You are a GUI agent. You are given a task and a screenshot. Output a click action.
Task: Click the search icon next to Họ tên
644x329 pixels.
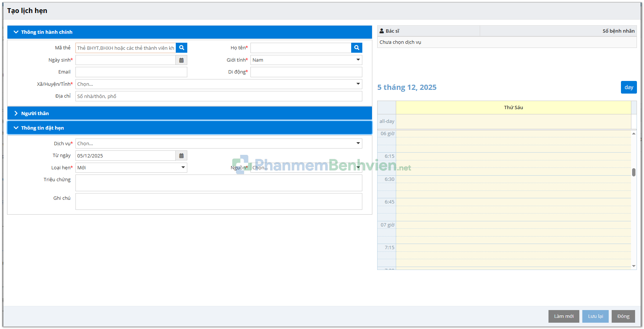tap(356, 48)
